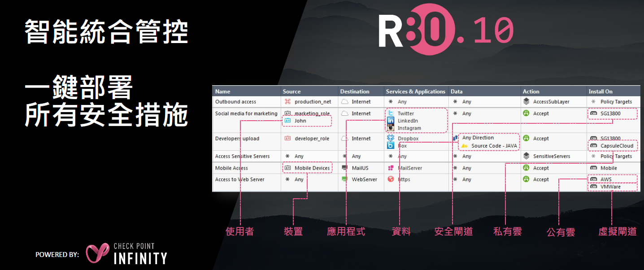Click Source 'Any' in Access to Web Server row
This screenshot has width=644, height=270.
[299, 179]
